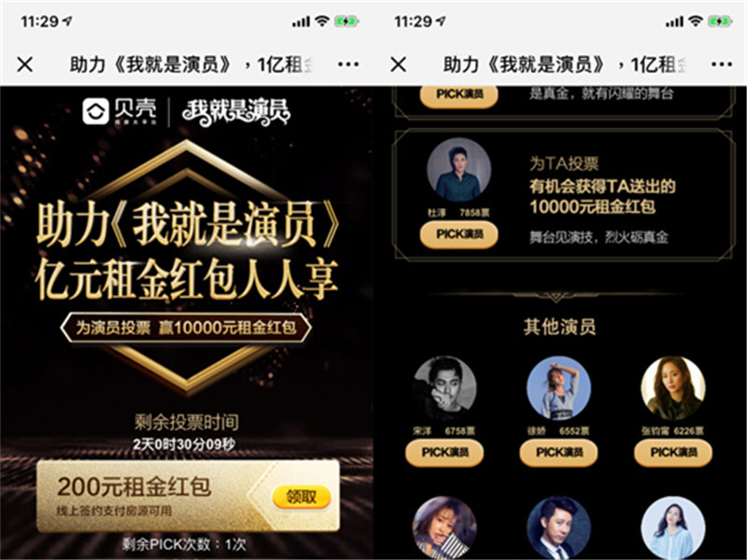Tap the 我就是演员 show logo

235,112
